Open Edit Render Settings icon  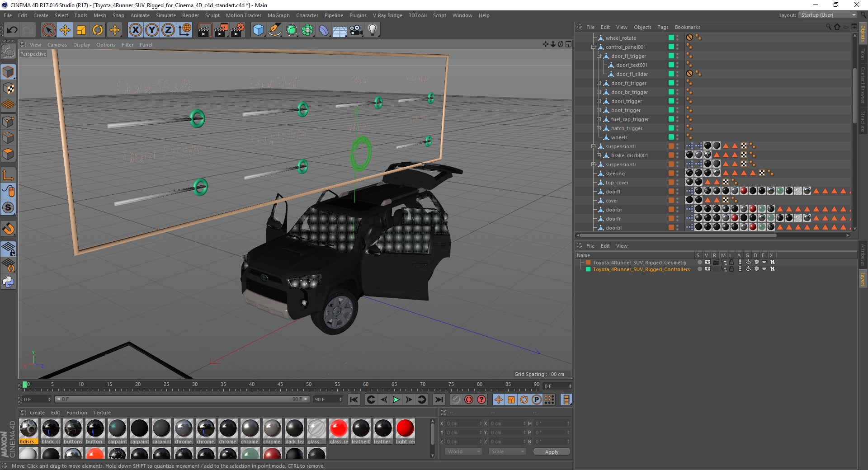click(x=238, y=30)
